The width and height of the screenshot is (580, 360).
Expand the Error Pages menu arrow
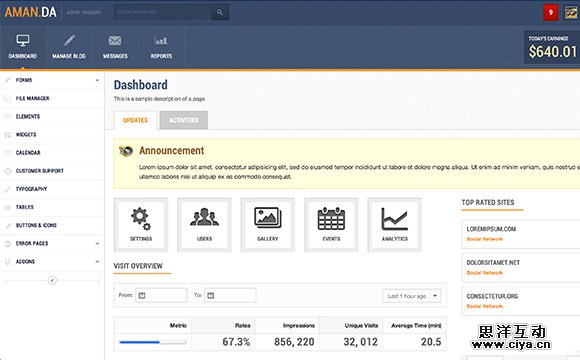(97, 243)
